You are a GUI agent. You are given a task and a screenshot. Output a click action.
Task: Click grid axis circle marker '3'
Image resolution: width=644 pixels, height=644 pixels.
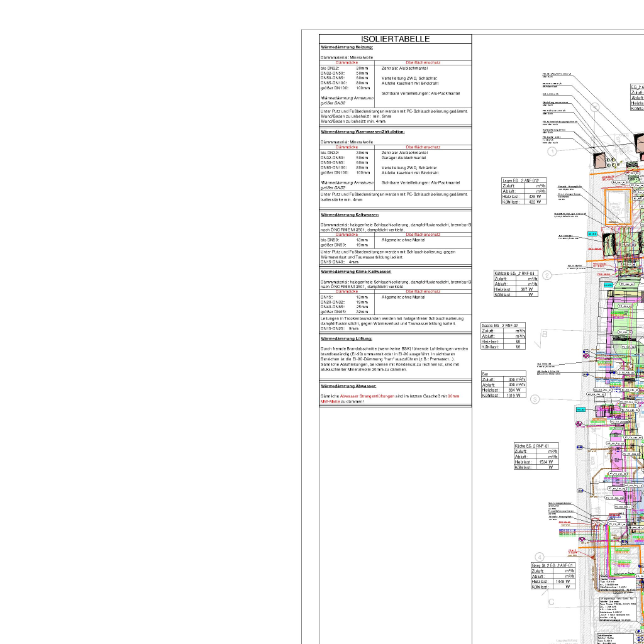tap(535, 399)
